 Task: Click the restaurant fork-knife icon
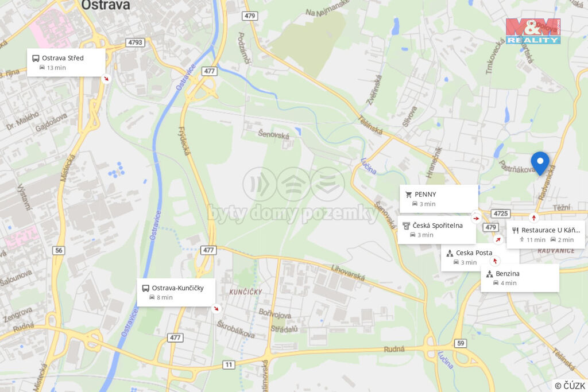point(515,230)
